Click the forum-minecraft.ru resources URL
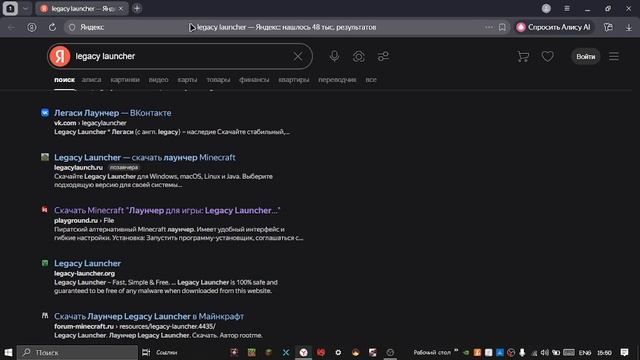Screen dimensions: 640x360 pos(135,327)
